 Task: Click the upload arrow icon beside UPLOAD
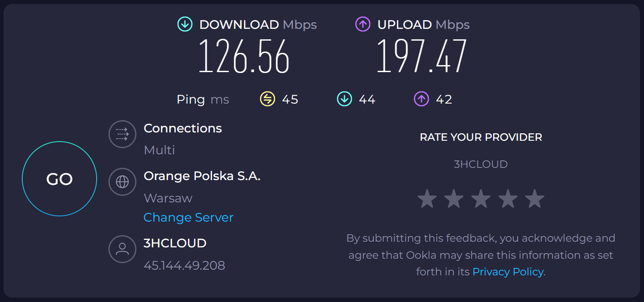point(363,24)
